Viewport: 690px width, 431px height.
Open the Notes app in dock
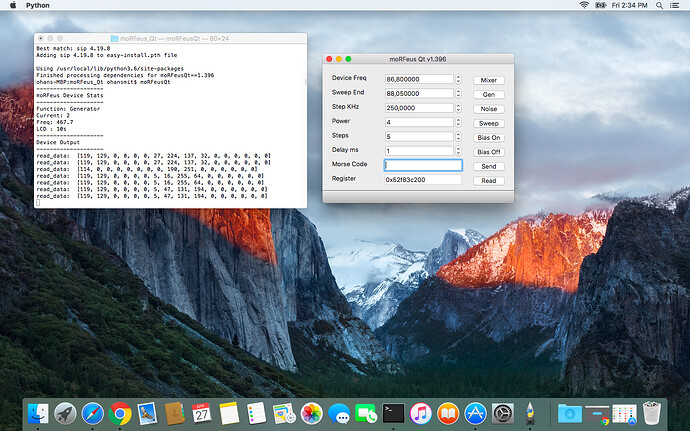(229, 413)
